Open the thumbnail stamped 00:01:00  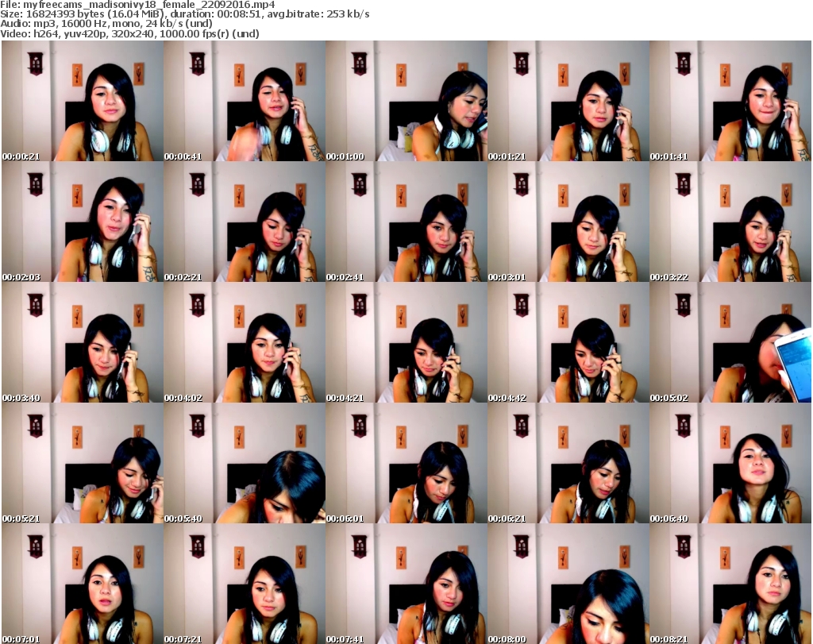point(406,101)
